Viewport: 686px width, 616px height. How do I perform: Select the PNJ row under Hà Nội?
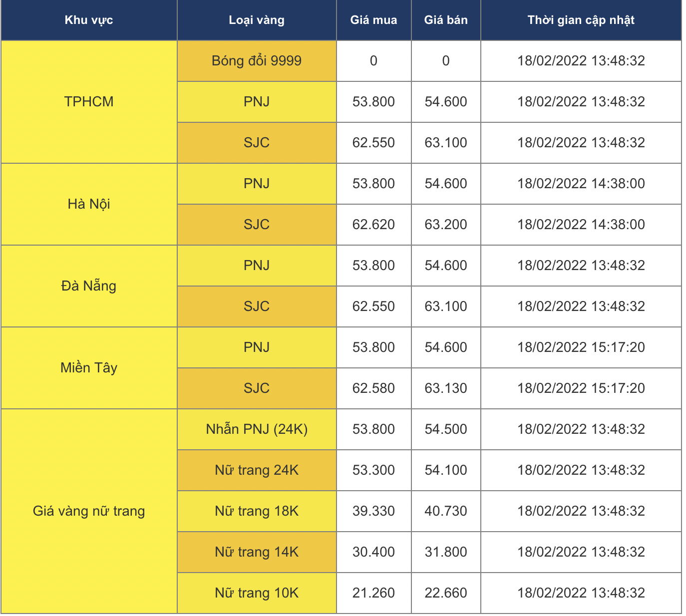pos(256,183)
